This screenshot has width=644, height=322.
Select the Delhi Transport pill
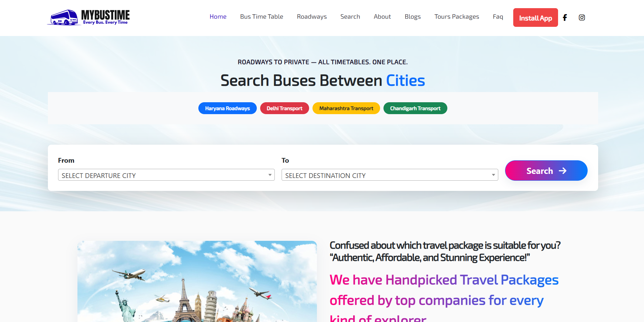(x=285, y=108)
